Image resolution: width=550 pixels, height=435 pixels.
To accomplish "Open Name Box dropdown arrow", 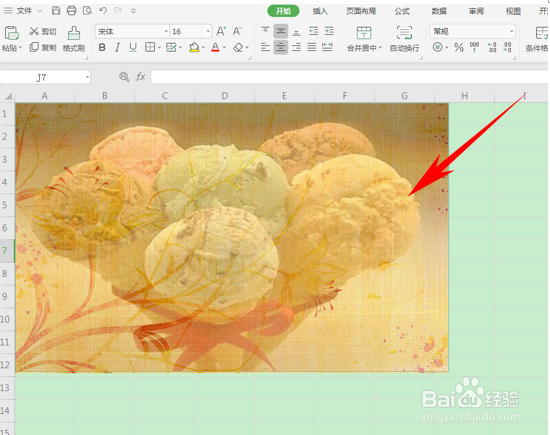I will [87, 77].
